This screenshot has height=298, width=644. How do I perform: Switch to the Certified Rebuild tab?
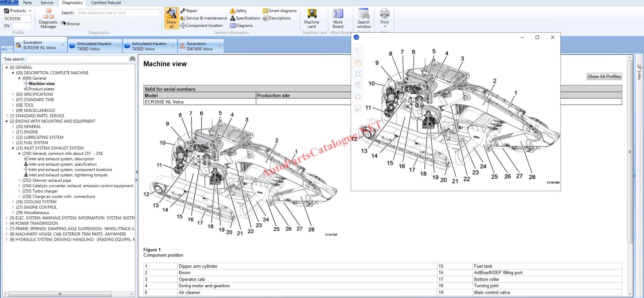106,3
